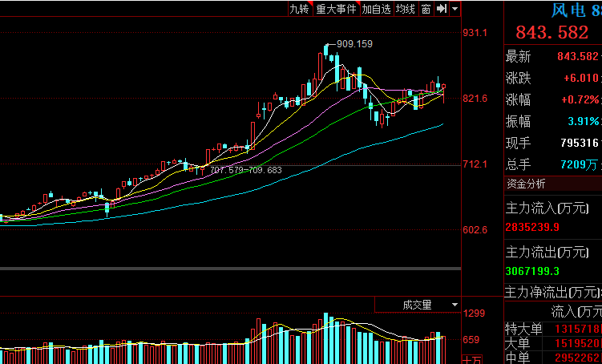Click the 707.579-709.683 gap label
The width and height of the screenshot is (602, 364).
[245, 170]
